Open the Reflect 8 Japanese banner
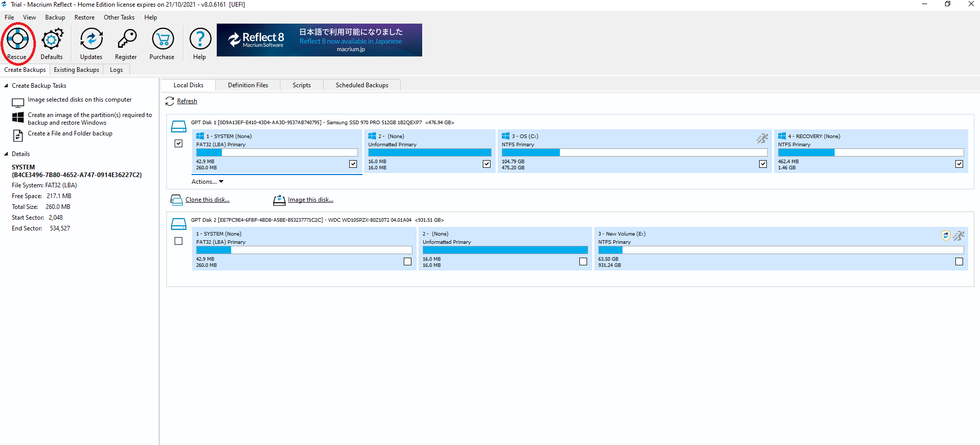 (x=319, y=40)
